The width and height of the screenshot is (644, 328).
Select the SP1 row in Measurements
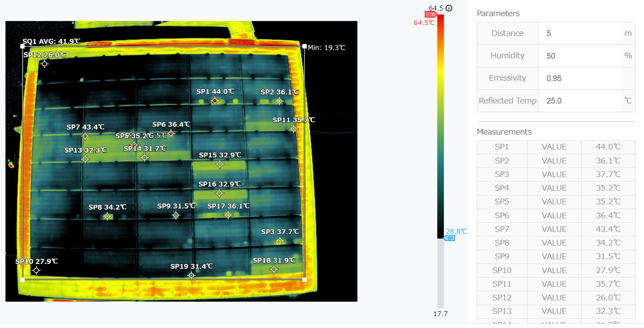pyautogui.click(x=556, y=147)
